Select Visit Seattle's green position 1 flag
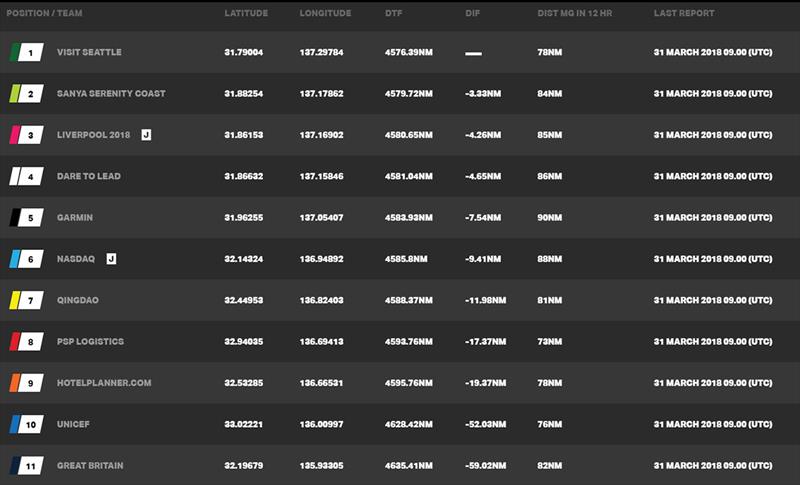The height and width of the screenshot is (485, 800). pos(27,52)
